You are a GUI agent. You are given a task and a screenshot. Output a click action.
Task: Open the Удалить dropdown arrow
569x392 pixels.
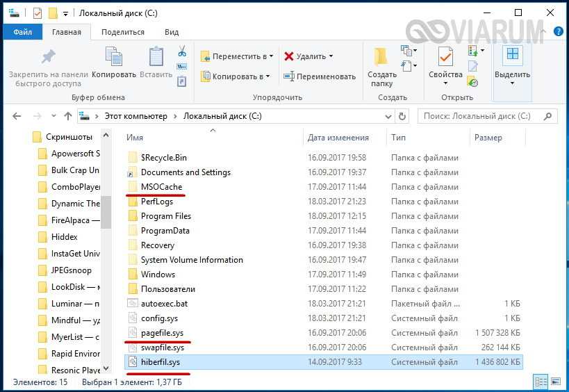331,56
